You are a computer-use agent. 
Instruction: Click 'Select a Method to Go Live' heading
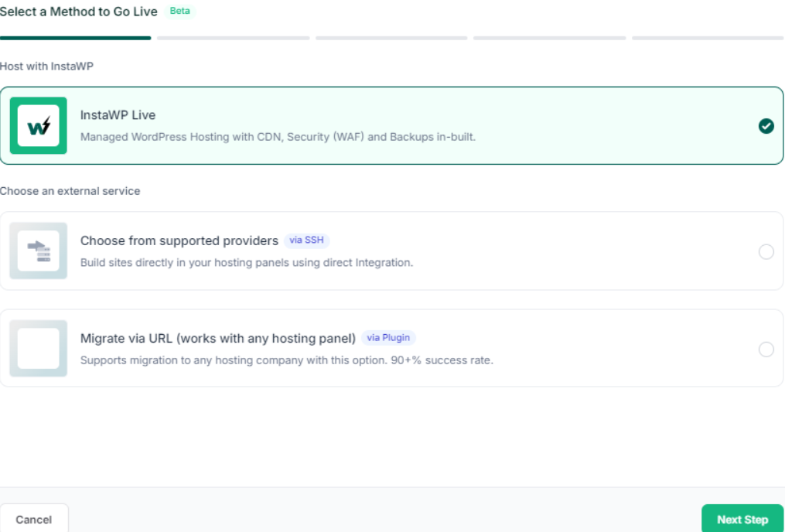pos(79,12)
